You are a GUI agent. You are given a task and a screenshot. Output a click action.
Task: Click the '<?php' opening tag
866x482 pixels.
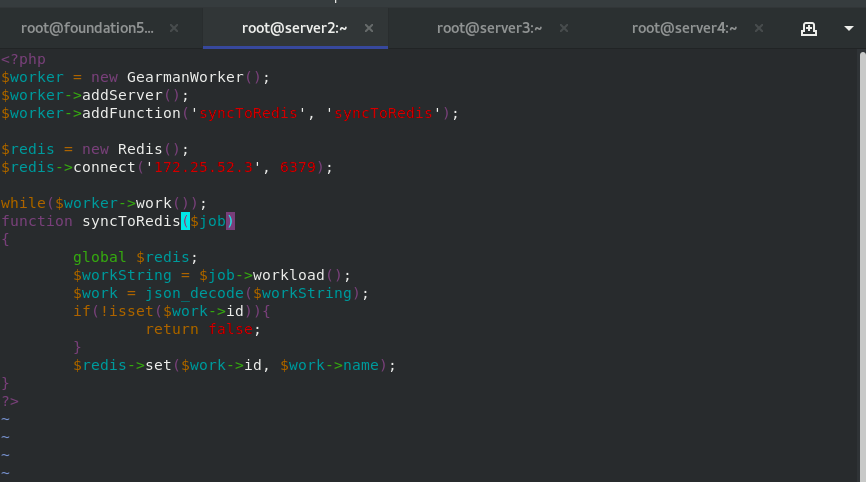(23, 59)
